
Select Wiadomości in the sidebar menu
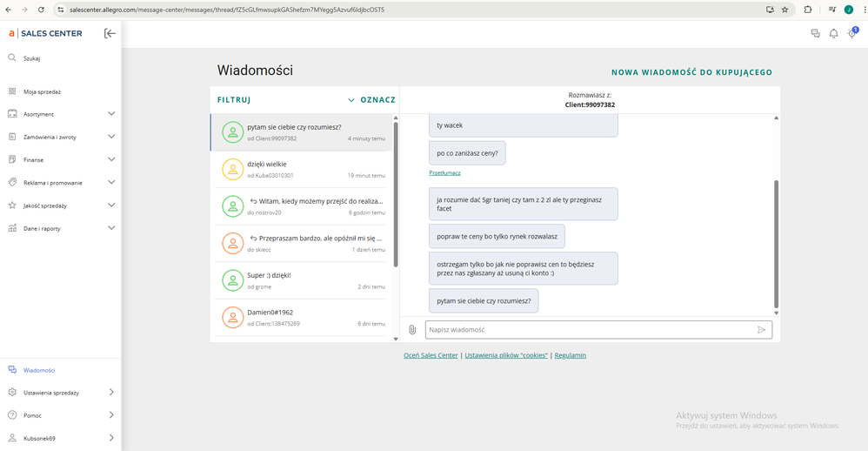(x=39, y=370)
